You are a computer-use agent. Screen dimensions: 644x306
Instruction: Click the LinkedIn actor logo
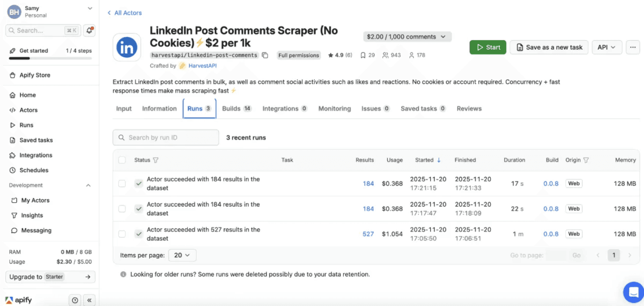pos(127,47)
